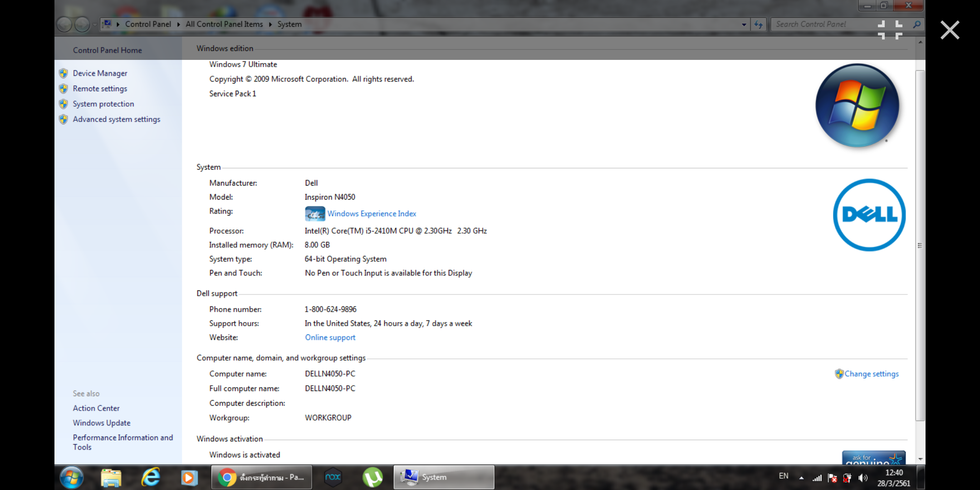Click Show desktop button at taskbar end

click(921, 477)
